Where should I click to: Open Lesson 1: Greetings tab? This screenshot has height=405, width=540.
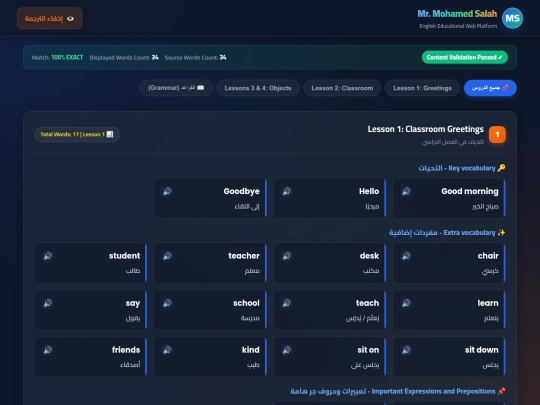click(x=422, y=88)
